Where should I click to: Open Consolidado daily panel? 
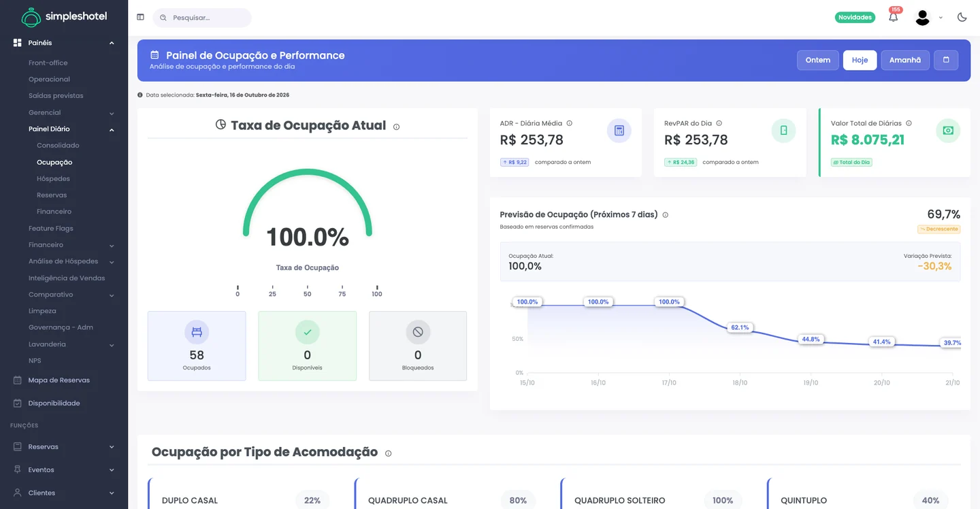[x=58, y=145]
